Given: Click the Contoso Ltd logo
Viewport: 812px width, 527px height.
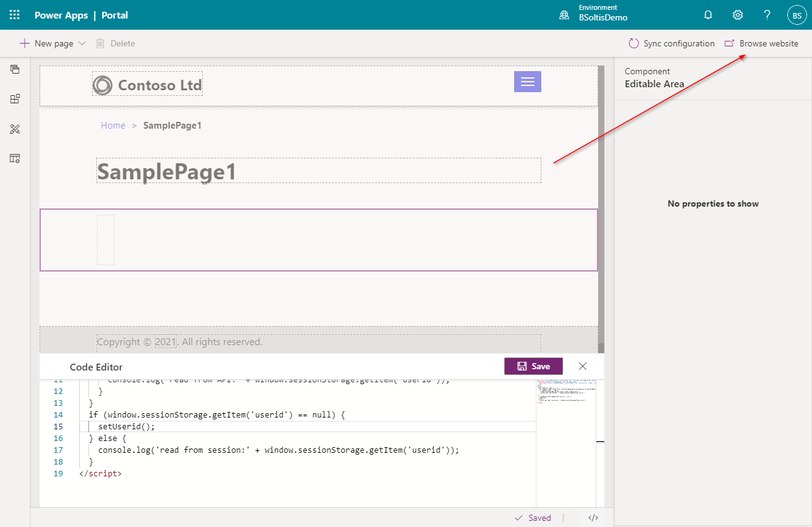Looking at the screenshot, I should [148, 85].
